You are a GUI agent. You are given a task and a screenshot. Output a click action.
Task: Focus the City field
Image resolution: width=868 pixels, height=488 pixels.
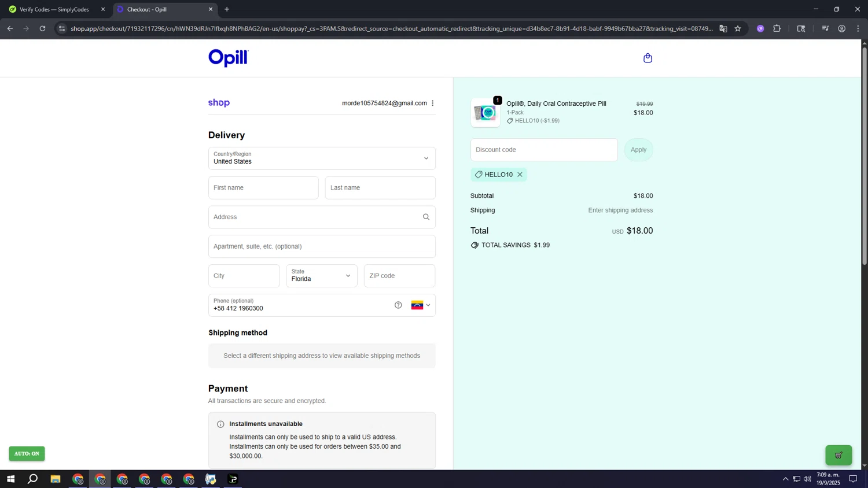click(244, 276)
